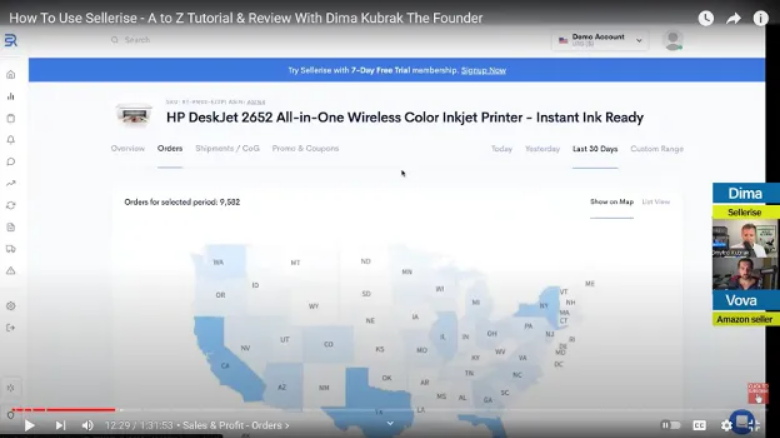Open YouTube player settings gear
The image size is (780, 438).
click(726, 426)
